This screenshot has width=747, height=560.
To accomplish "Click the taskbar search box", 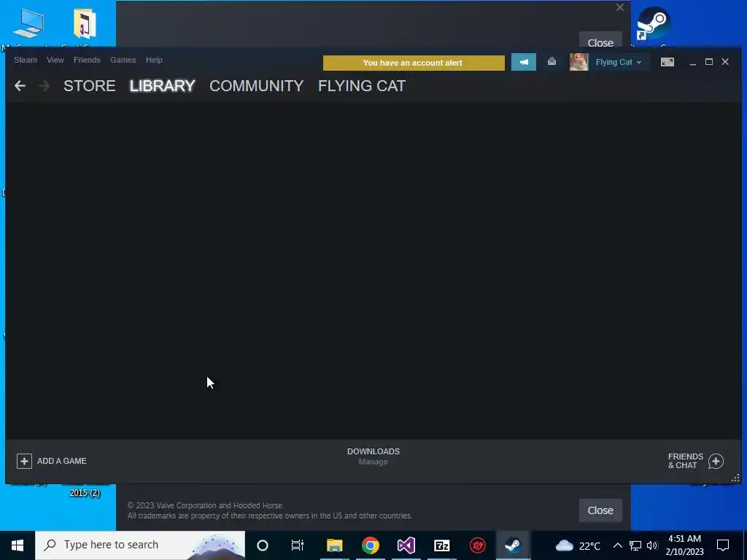I will click(x=140, y=545).
